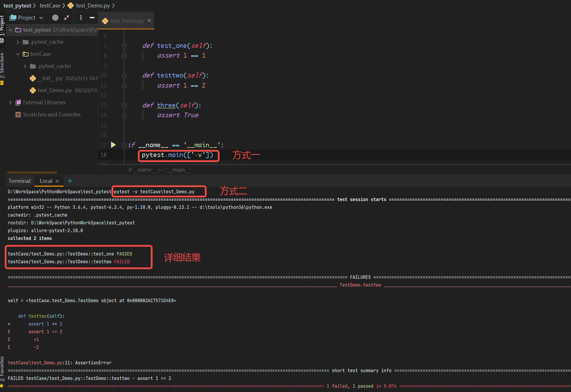571x392 pixels.
Task: Click the '1 failed, 1 passed' summary line
Action: 362,386
